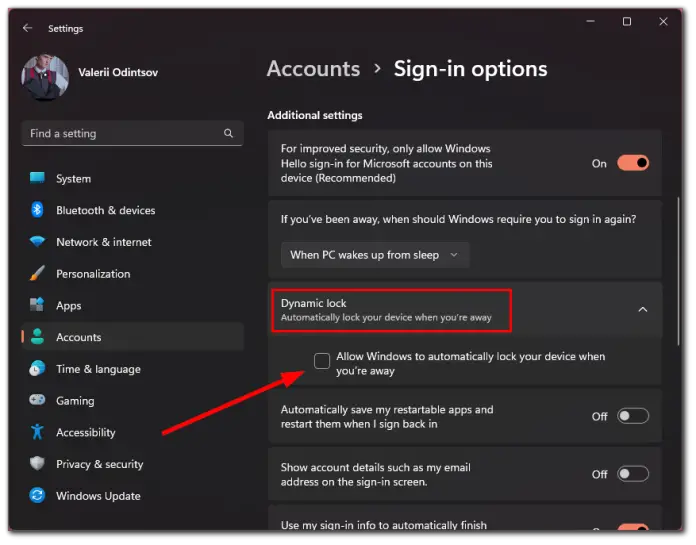The height and width of the screenshot is (545, 696).
Task: Click the Bluetooth & devices icon
Action: coord(37,209)
